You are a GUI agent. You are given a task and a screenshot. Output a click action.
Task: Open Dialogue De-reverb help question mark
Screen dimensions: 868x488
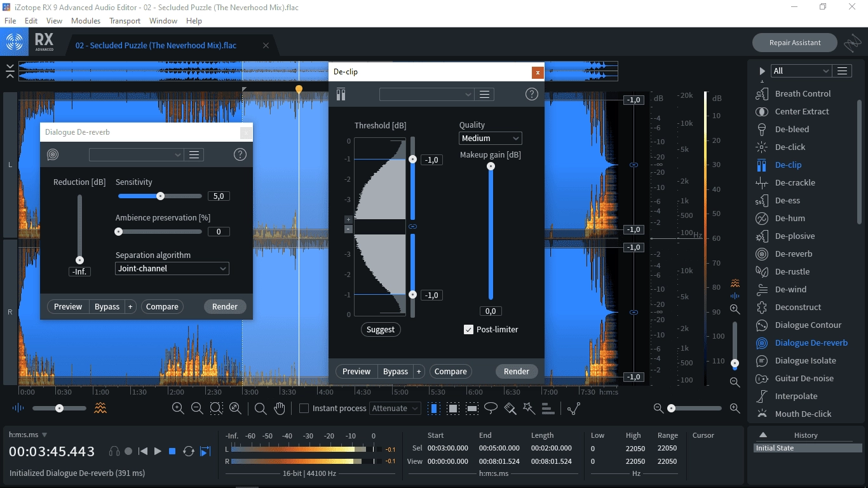240,154
